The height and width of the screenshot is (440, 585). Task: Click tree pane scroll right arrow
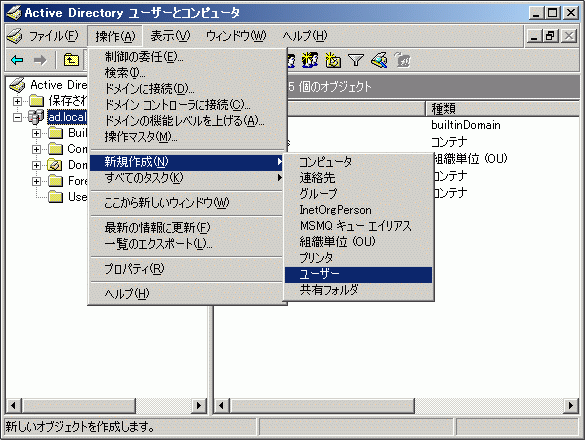pos(199,406)
